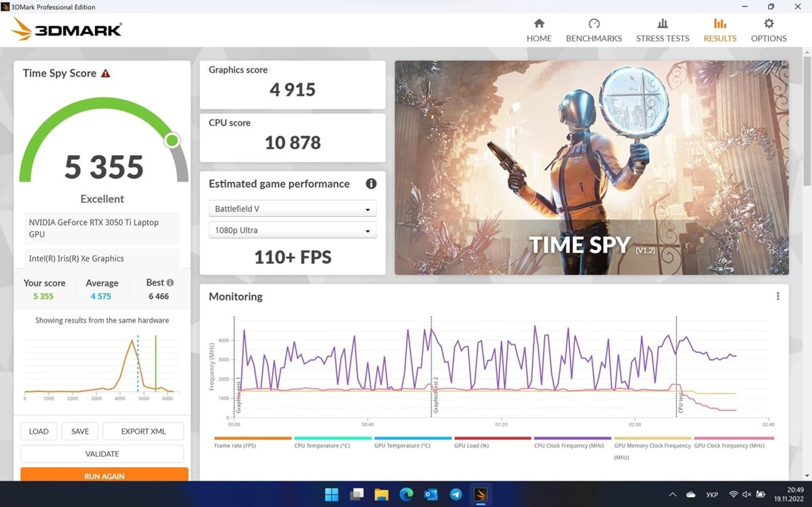Launch Microsoft Edge from the taskbar
Viewport: 812px width, 507px height.
tap(406, 494)
